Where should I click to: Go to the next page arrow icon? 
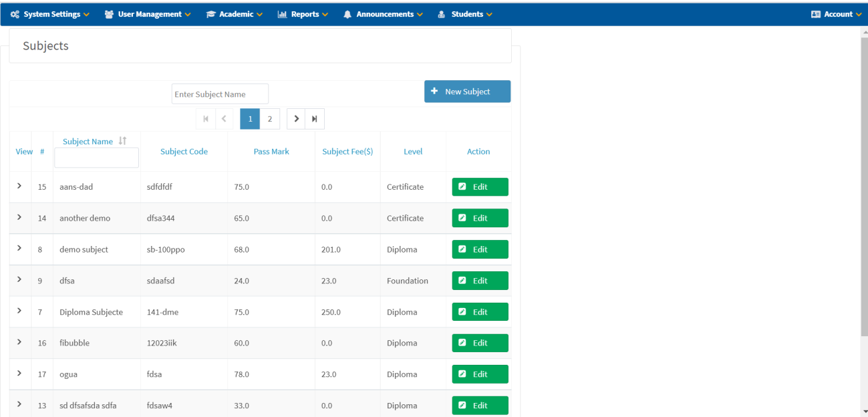[296, 119]
